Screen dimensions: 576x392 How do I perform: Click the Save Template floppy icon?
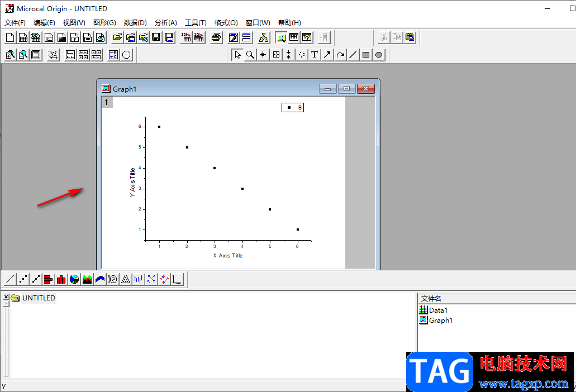[x=169, y=37]
